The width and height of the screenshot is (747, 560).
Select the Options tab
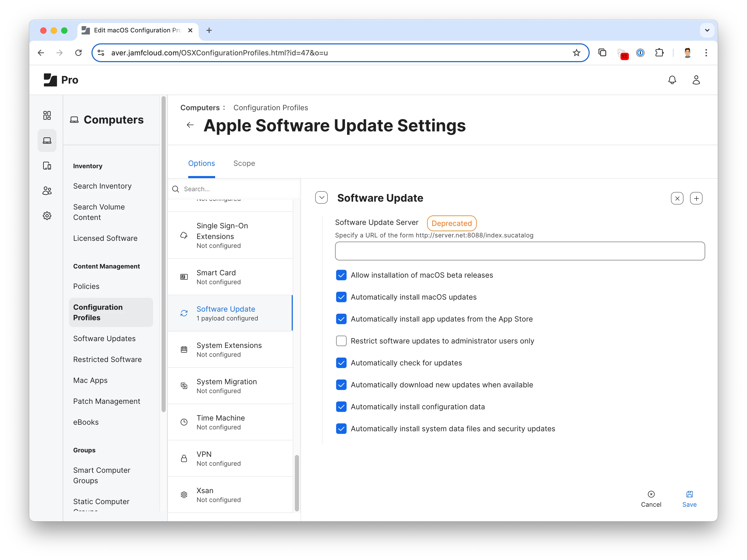tap(201, 163)
